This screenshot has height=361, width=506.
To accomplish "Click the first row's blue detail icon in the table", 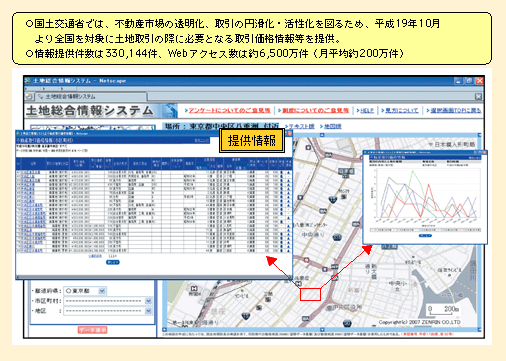I will coord(282,173).
